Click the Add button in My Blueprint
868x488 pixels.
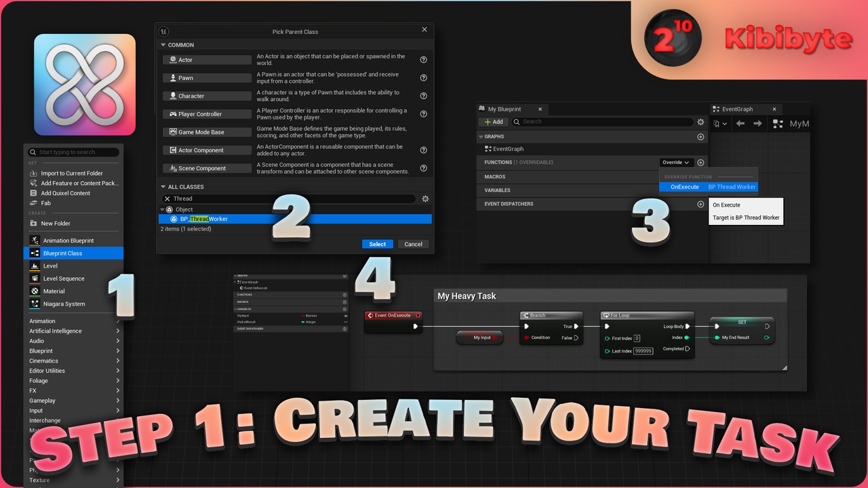(494, 122)
